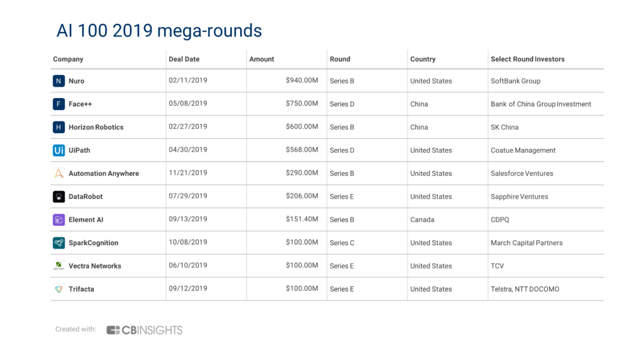Sort by the Deal Date column header
The image size is (644, 362).
pos(184,59)
